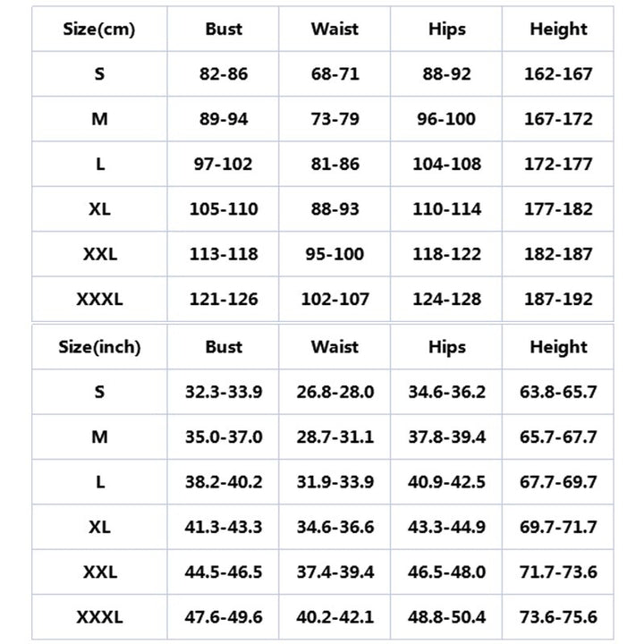Click the 121-126 bust cell
This screenshot has height=644, width=644.
[224, 299]
